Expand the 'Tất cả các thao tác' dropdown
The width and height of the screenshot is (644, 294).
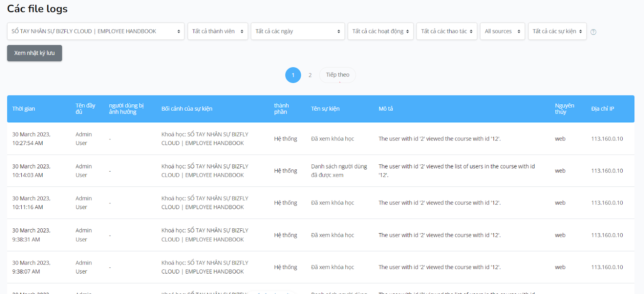(x=447, y=31)
